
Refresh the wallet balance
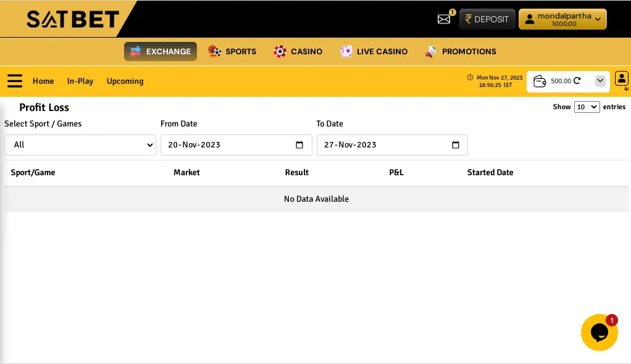pyautogui.click(x=577, y=81)
